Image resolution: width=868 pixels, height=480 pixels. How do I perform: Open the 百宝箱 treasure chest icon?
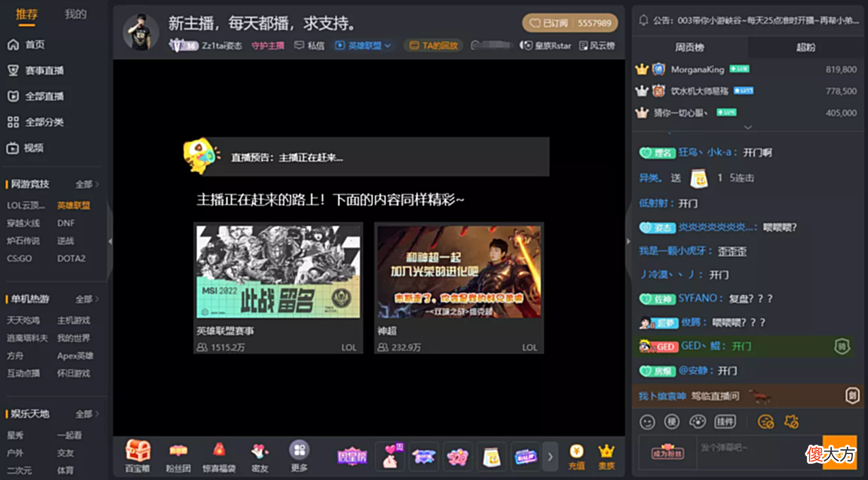coord(137,456)
